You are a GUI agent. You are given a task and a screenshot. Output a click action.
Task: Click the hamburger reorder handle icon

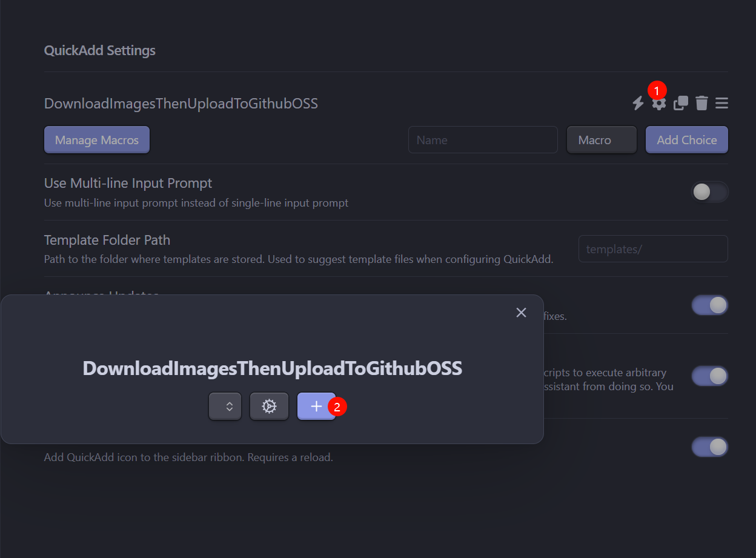[x=721, y=104]
